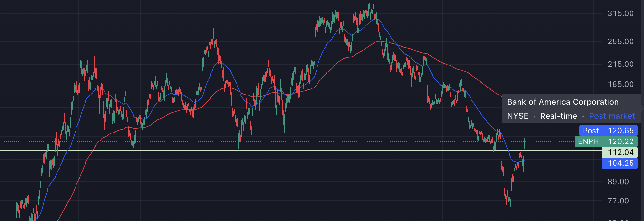
Task: Select the pale green horizontal line drawing
Action: point(288,151)
